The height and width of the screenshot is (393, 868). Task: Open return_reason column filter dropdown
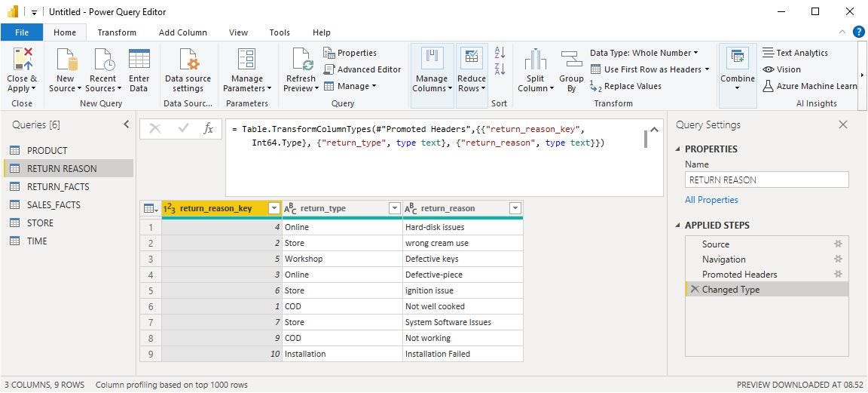tap(515, 208)
